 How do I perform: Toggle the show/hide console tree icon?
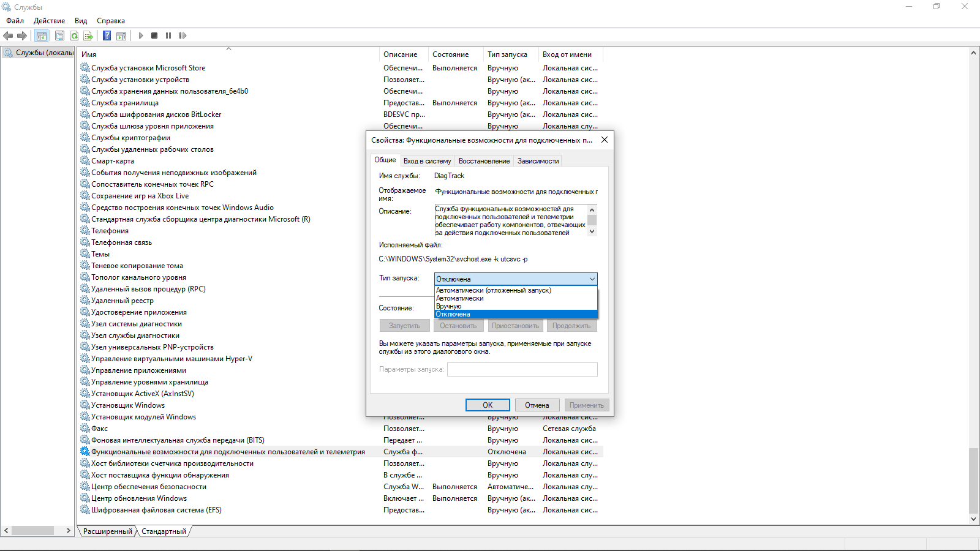tap(41, 36)
